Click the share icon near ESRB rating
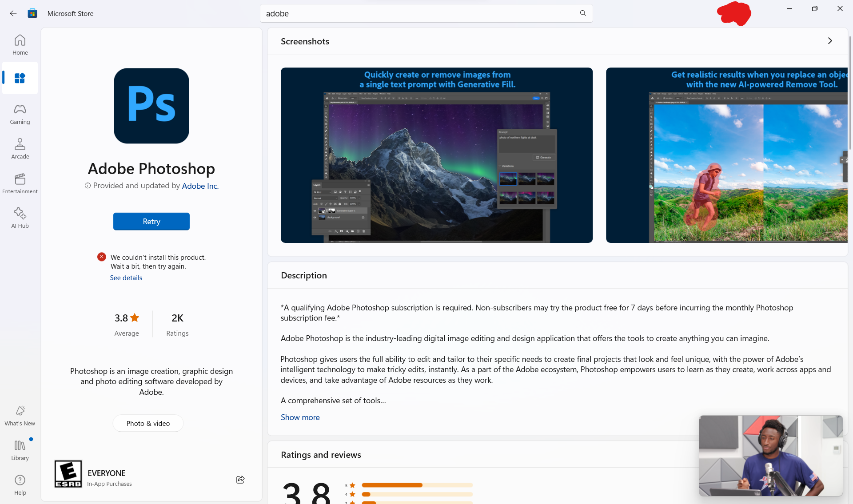The height and width of the screenshot is (504, 853). (240, 480)
